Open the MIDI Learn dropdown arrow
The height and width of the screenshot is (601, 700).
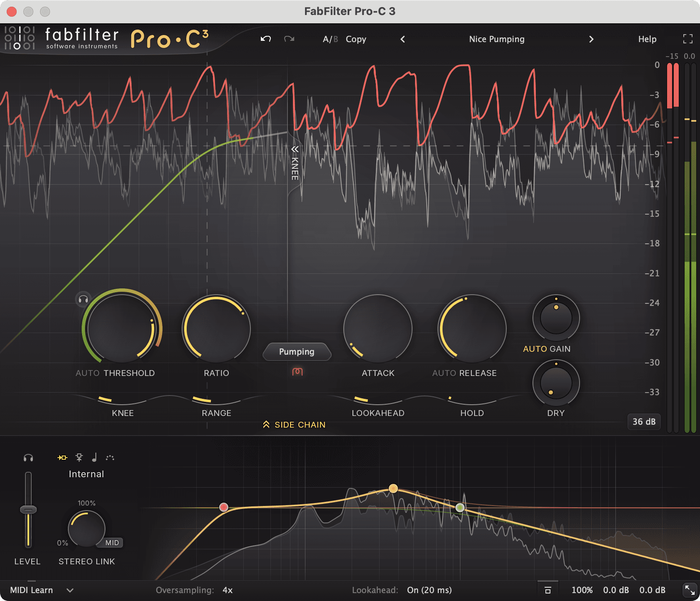[x=70, y=590]
